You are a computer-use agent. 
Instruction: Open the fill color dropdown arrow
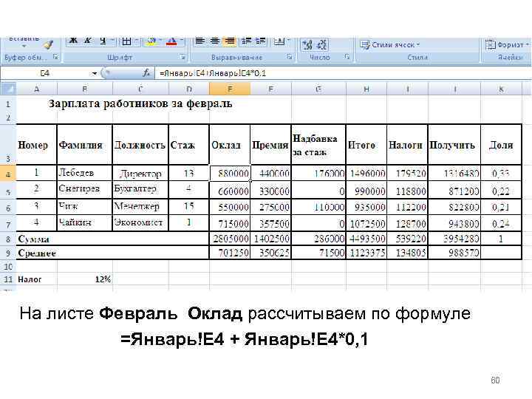[x=160, y=41]
